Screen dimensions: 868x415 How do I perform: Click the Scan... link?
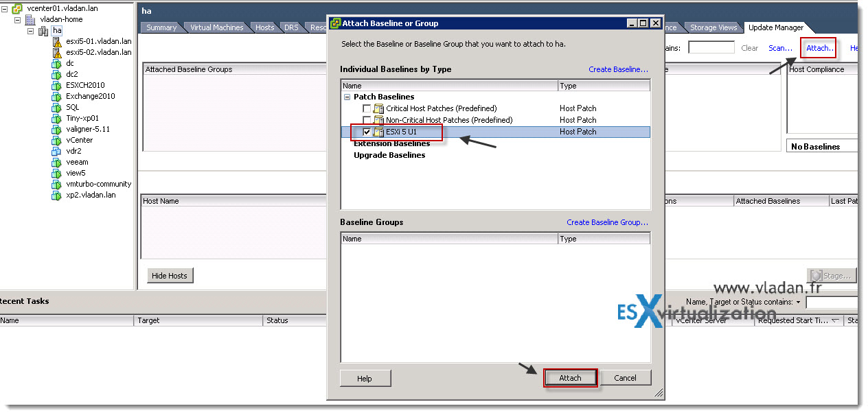coord(780,48)
